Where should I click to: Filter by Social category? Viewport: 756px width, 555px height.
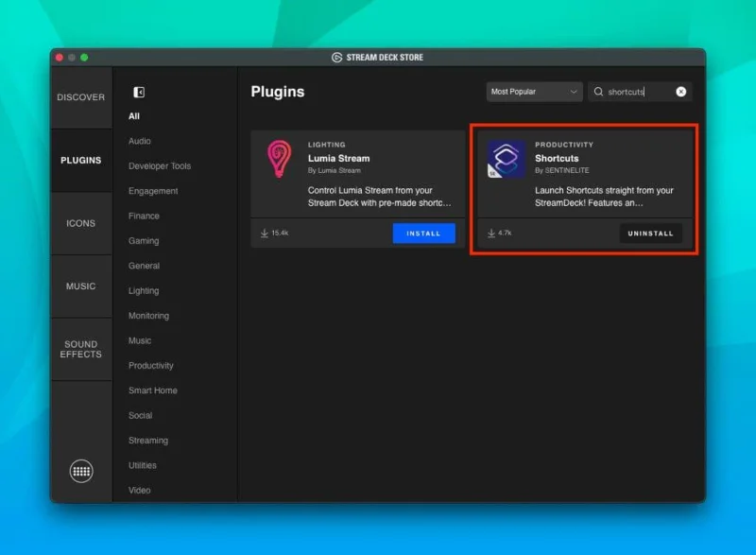pyautogui.click(x=140, y=416)
